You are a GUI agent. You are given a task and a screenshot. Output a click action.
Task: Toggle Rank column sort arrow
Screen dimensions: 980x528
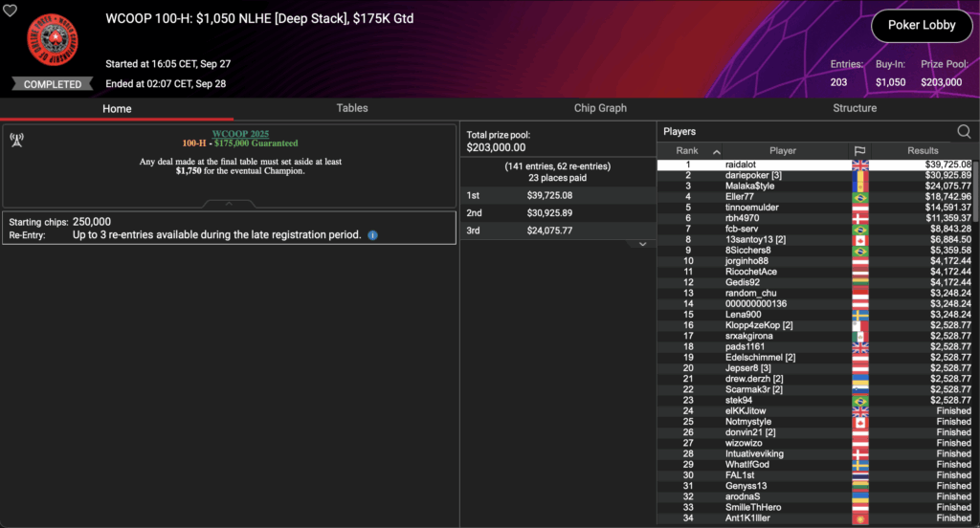click(x=717, y=152)
